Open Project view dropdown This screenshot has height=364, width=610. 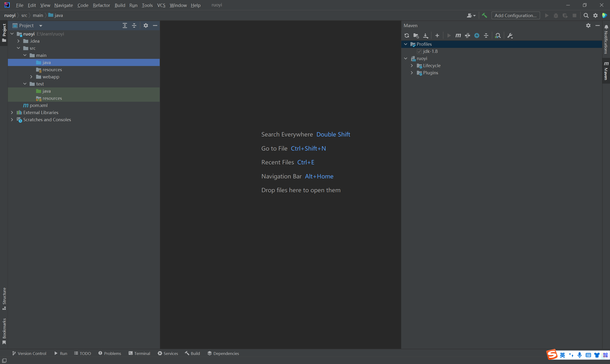41,25
